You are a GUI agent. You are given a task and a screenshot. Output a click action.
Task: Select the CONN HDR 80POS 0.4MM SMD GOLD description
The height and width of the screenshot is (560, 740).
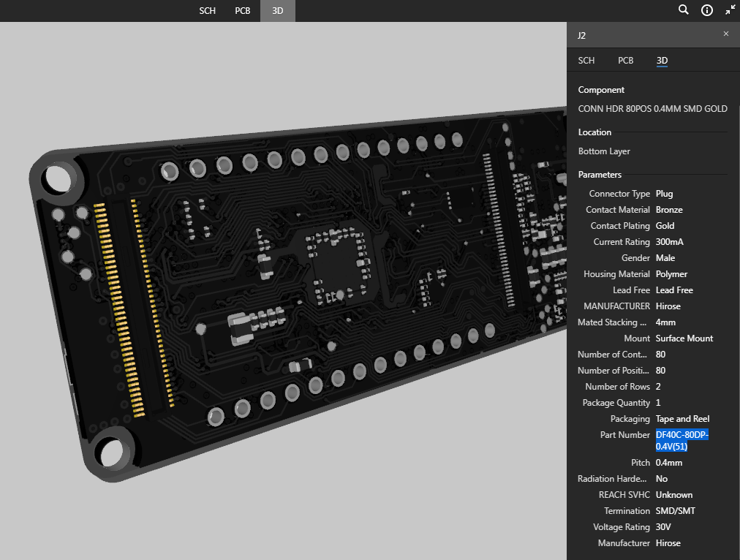click(653, 108)
